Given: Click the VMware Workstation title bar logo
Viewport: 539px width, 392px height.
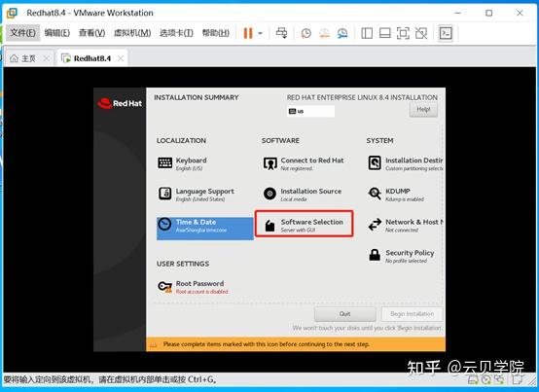Looking at the screenshot, I should [x=12, y=13].
